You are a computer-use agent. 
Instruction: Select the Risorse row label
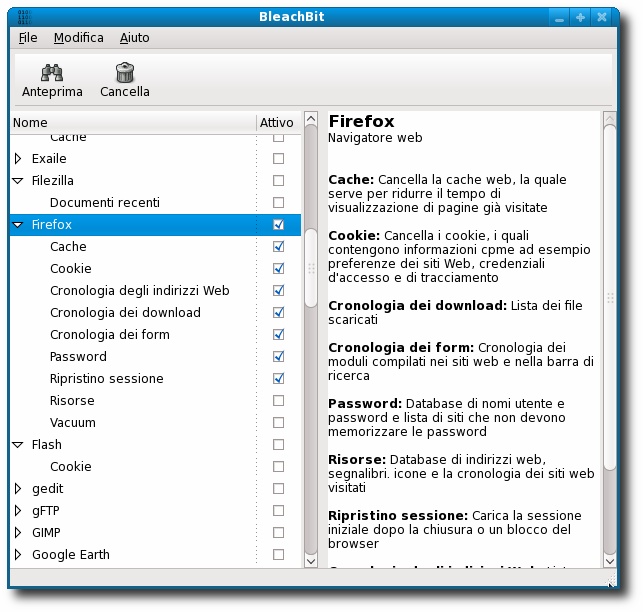pyautogui.click(x=72, y=400)
